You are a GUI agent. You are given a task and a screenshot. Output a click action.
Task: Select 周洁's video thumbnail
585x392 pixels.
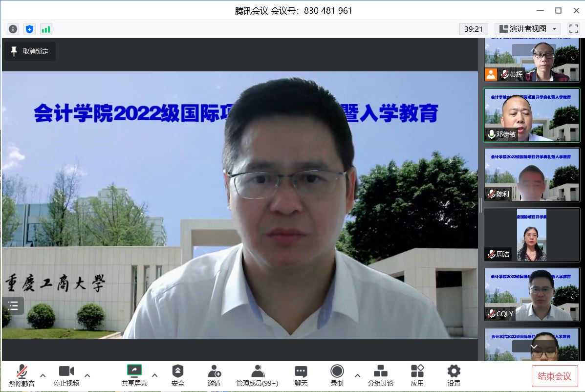pyautogui.click(x=532, y=235)
